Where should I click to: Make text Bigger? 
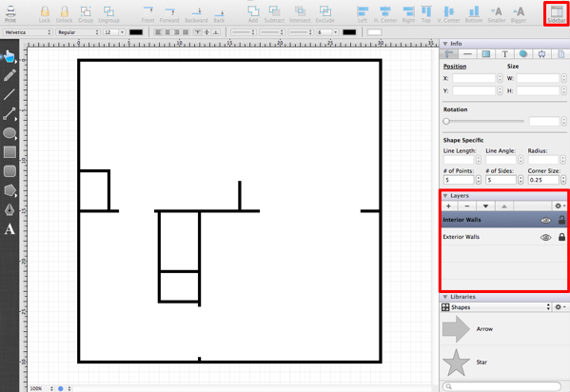(x=519, y=14)
